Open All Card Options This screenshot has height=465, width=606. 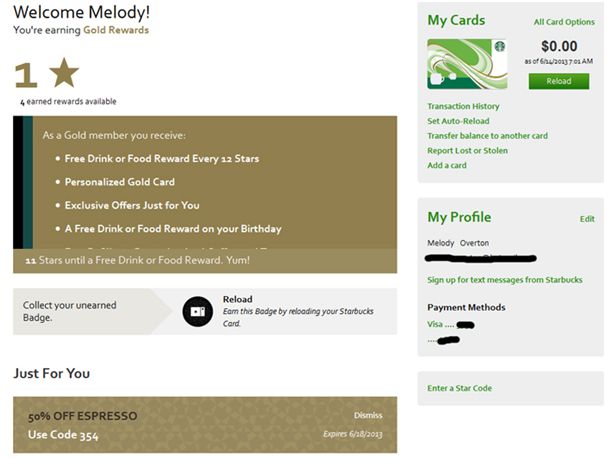coord(564,22)
